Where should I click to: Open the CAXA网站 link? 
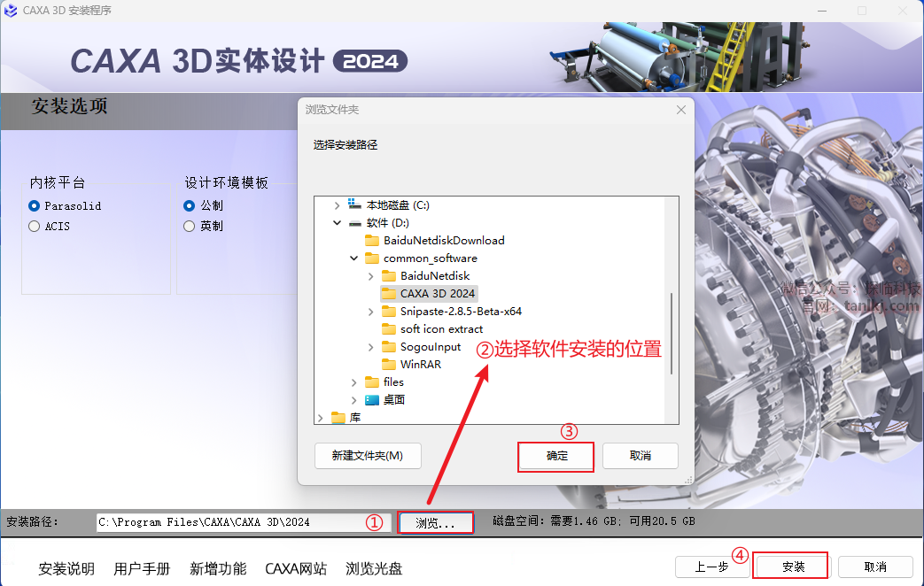coord(296,569)
